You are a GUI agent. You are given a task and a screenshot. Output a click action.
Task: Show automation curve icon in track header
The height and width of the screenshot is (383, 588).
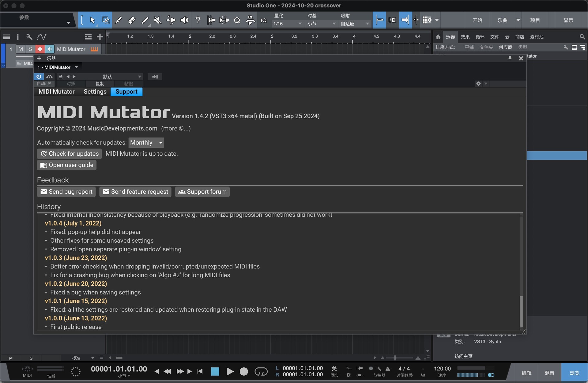tap(42, 37)
